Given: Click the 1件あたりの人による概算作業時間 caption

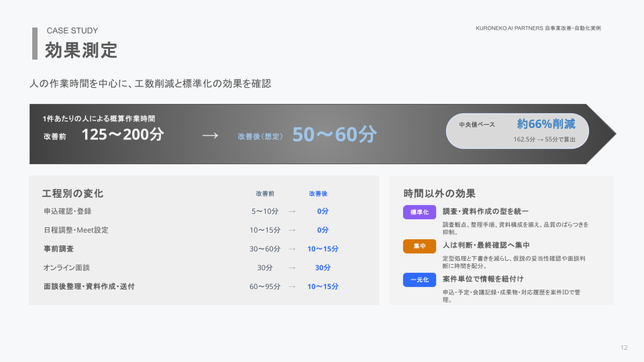Looking at the screenshot, I should (x=99, y=119).
